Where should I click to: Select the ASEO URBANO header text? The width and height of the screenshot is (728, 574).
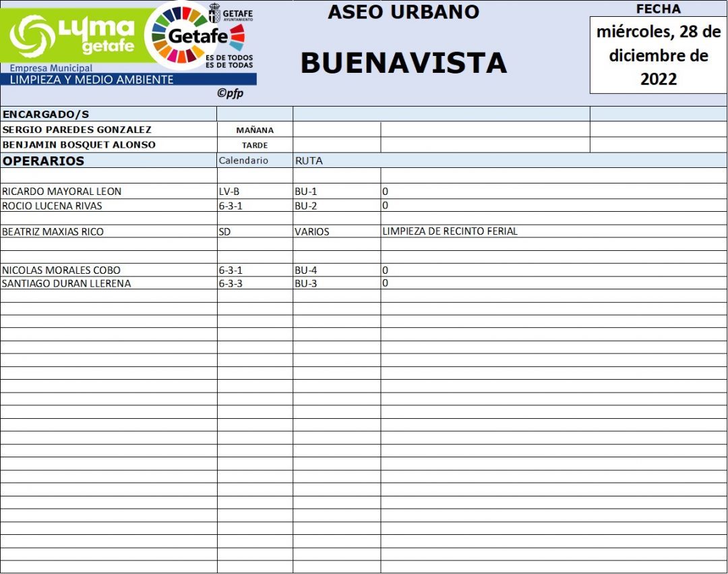(x=403, y=12)
